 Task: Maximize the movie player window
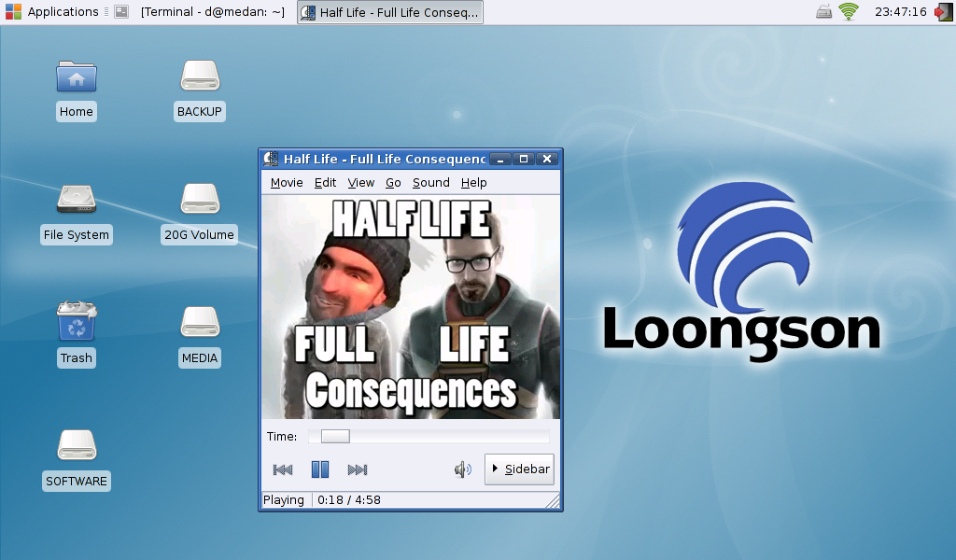click(523, 159)
